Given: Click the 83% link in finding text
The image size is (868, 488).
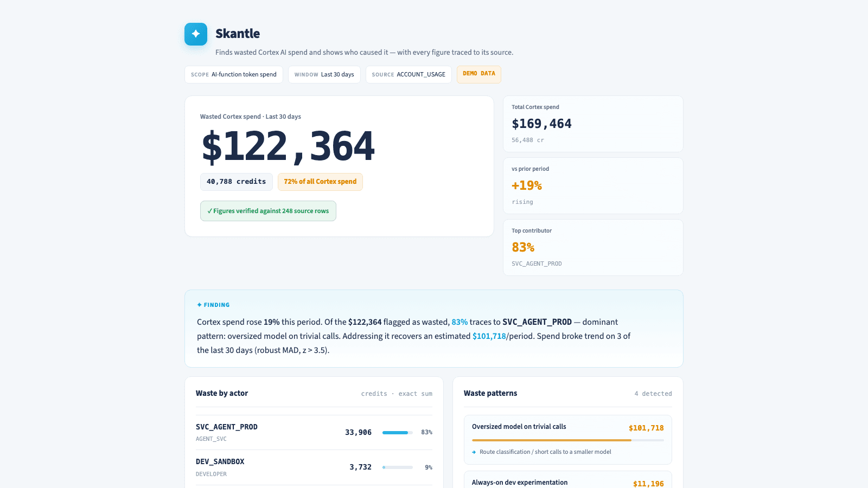Looking at the screenshot, I should tap(459, 322).
